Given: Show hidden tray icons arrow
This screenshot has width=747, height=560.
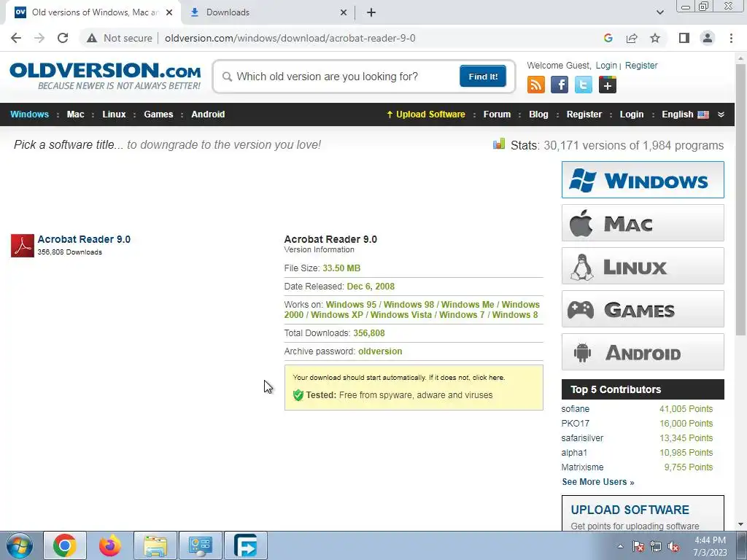Looking at the screenshot, I should pyautogui.click(x=620, y=547).
